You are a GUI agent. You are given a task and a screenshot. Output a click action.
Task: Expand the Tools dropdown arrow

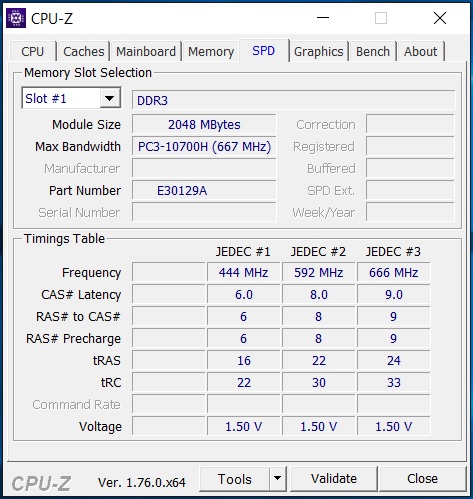tap(277, 479)
